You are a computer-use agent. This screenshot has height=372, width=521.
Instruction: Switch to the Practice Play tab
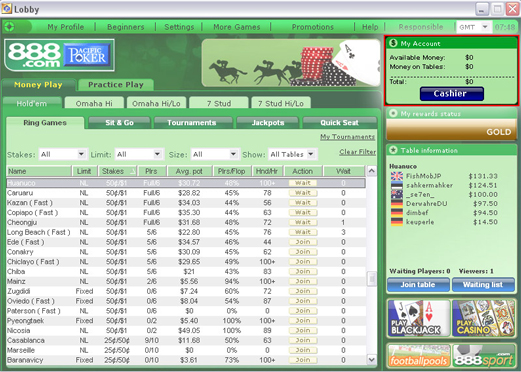pos(116,85)
